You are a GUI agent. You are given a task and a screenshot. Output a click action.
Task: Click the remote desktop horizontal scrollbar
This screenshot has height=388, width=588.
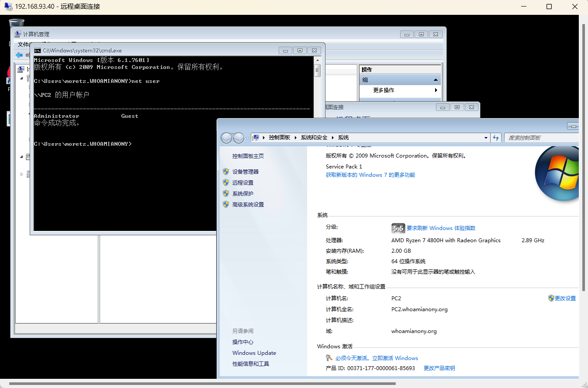(203, 384)
